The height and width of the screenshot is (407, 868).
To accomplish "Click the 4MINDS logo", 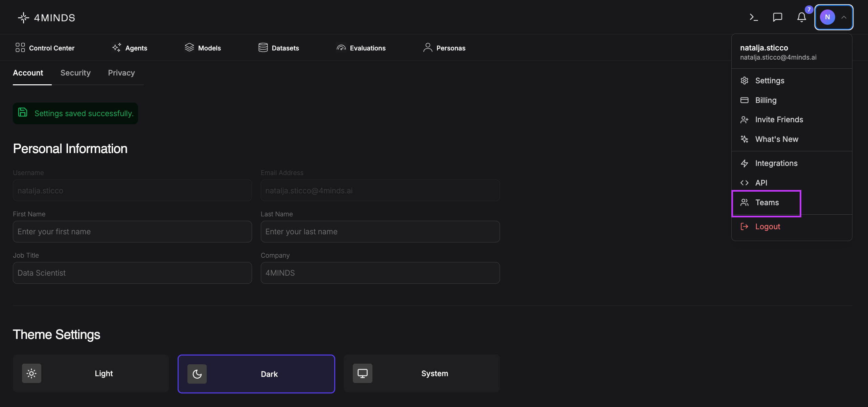I will point(46,18).
